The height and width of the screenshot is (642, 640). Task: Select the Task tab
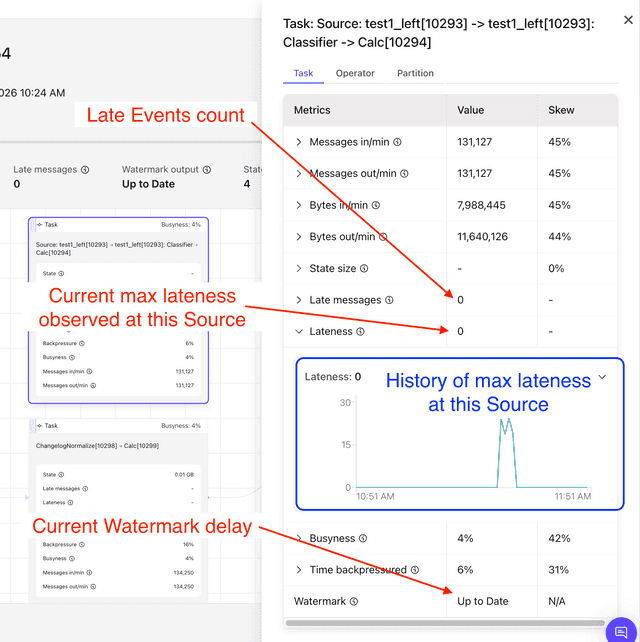(303, 73)
